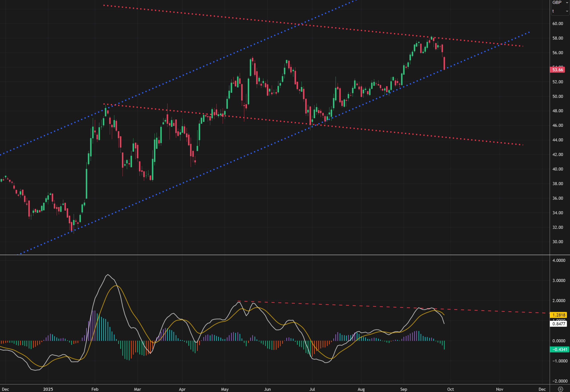The height and width of the screenshot is (392, 570).
Task: Click the yellow 1.2818 signal value label
Action: (559, 315)
